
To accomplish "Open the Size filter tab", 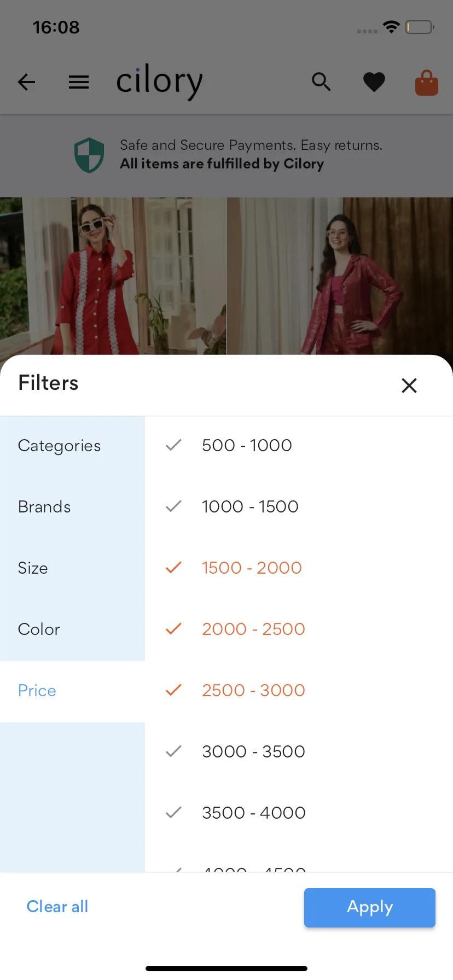I will [33, 568].
